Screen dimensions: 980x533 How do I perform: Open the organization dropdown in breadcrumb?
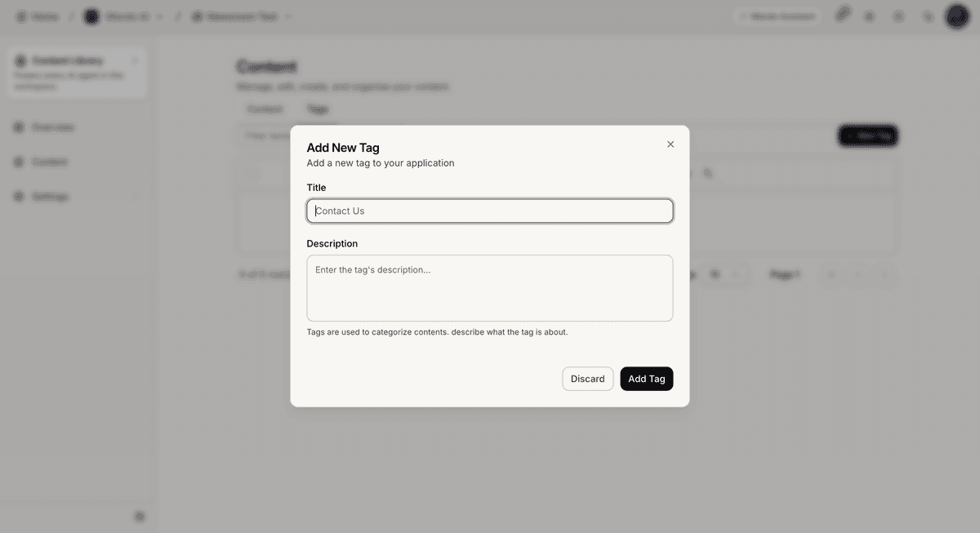click(x=124, y=16)
